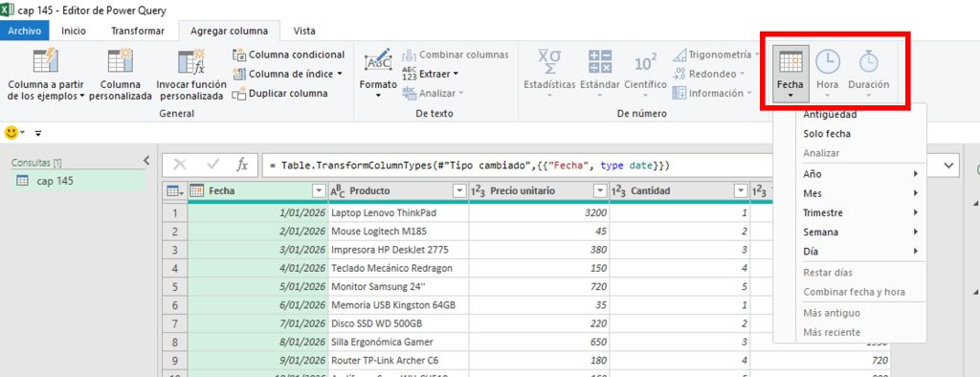This screenshot has width=980, height=377.
Task: Open Columna de índice dropdown
Action: (287, 74)
